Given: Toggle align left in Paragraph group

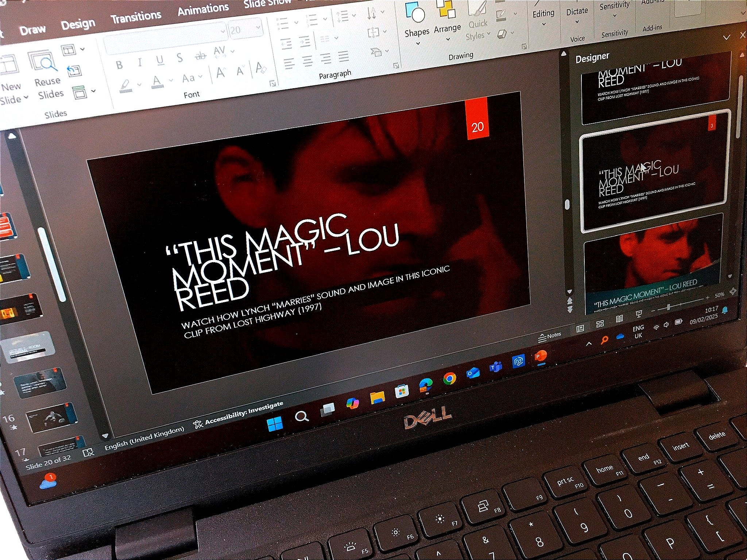Looking at the screenshot, I should coord(289,63).
